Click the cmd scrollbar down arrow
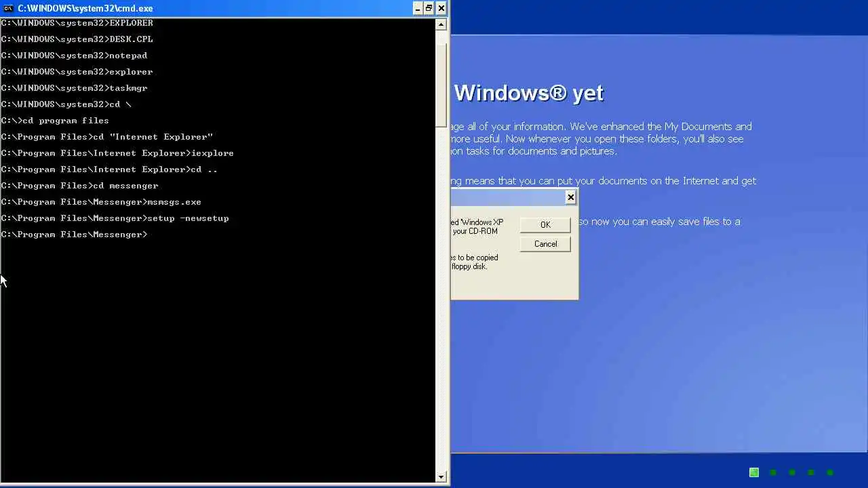 pos(441,476)
